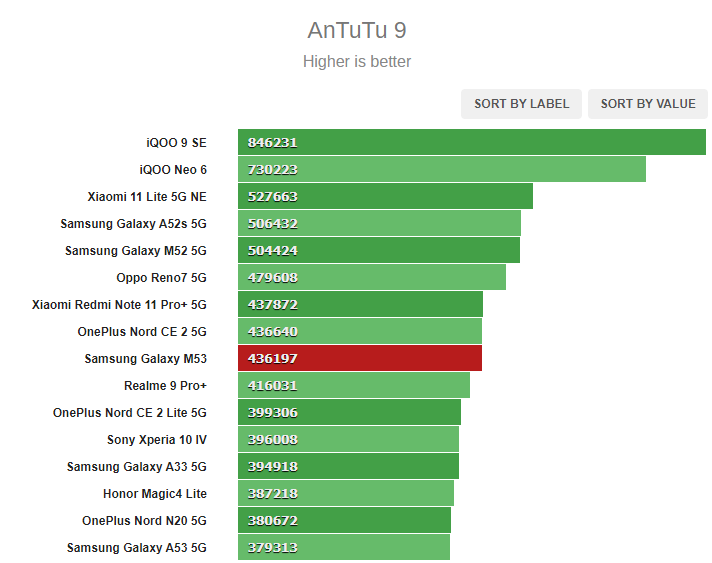Viewport: 712px width, 563px height.
Task: Click the 'Samsung Galaxy A52s 5G' label
Action: (134, 224)
